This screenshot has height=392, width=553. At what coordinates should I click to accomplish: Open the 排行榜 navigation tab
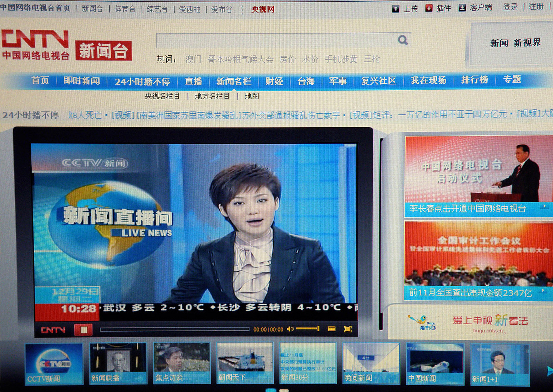click(x=475, y=80)
